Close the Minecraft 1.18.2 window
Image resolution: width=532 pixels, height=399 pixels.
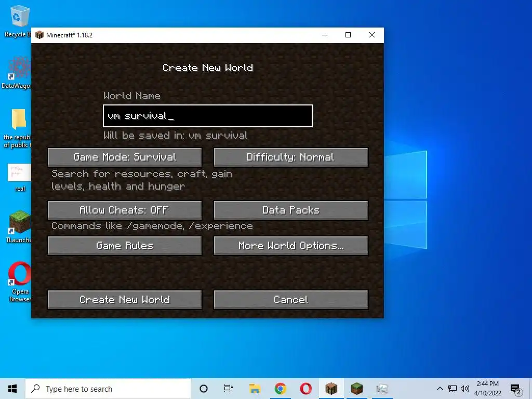point(372,35)
